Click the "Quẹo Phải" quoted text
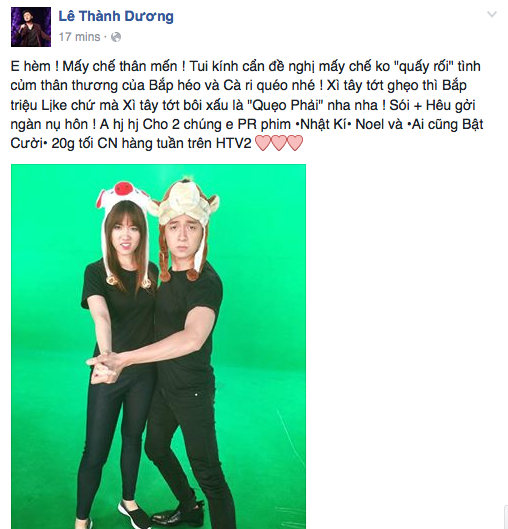 click(285, 105)
